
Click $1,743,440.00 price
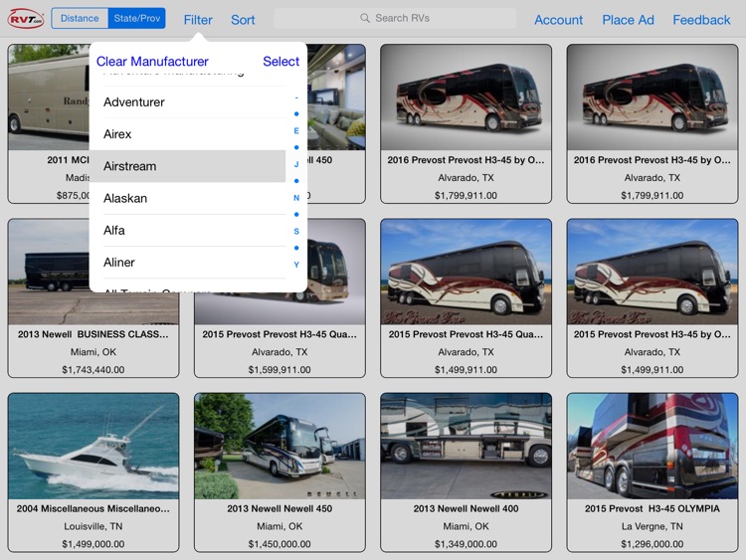click(x=93, y=370)
